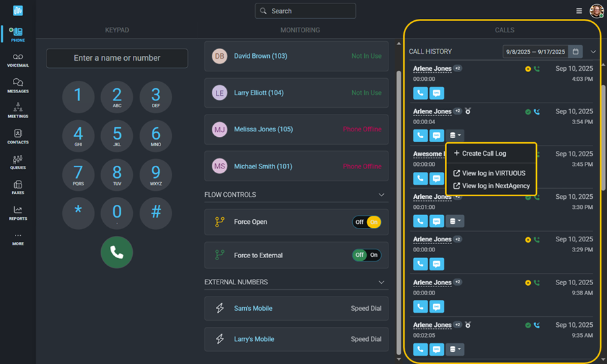This screenshot has height=364, width=607.
Task: Click the pound key on keypad
Action: [156, 213]
